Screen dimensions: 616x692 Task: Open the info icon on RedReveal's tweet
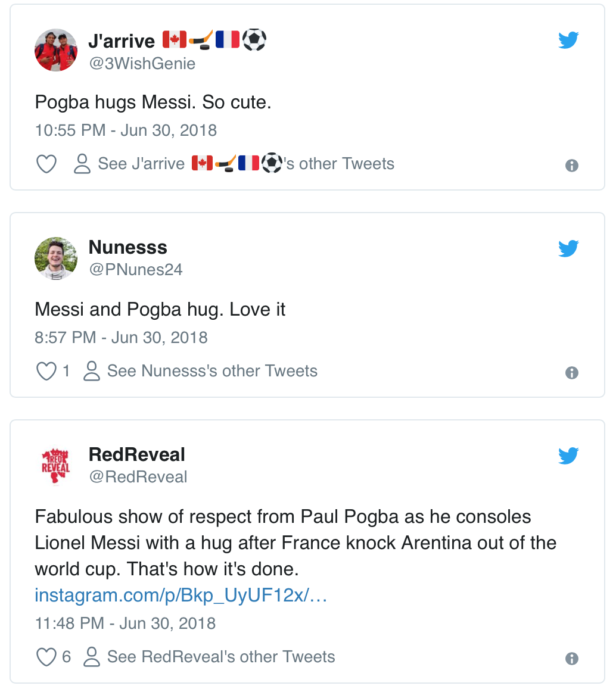[572, 659]
